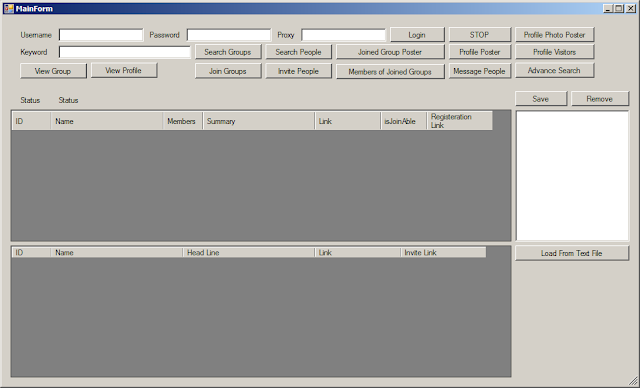Click the Members column header

(183, 121)
